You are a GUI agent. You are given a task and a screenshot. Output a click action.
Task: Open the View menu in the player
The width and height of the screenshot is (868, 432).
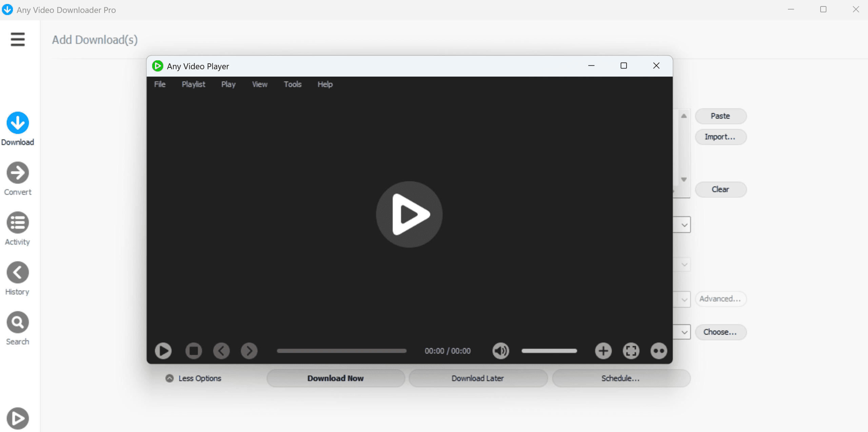pyautogui.click(x=260, y=84)
